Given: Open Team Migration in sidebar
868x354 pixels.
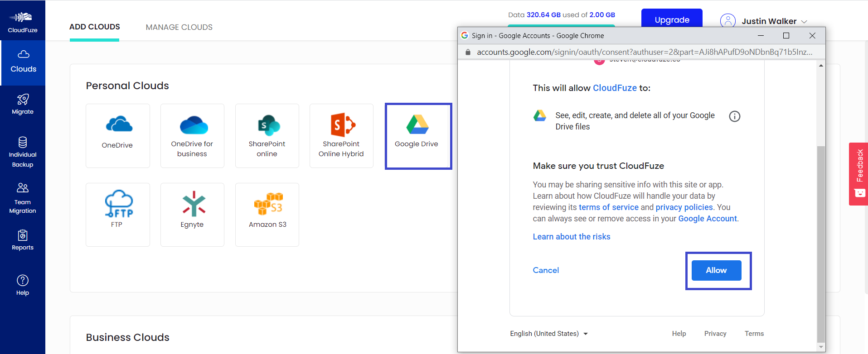Looking at the screenshot, I should (x=23, y=198).
